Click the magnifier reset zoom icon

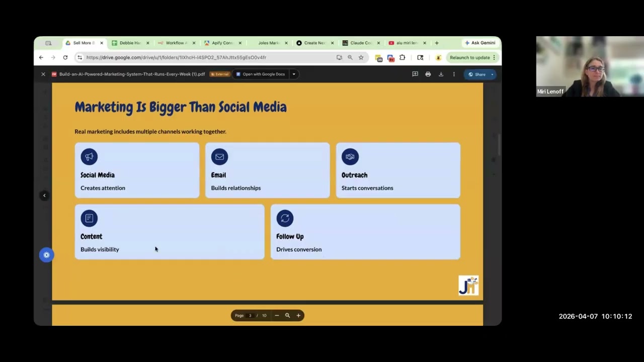tap(287, 316)
